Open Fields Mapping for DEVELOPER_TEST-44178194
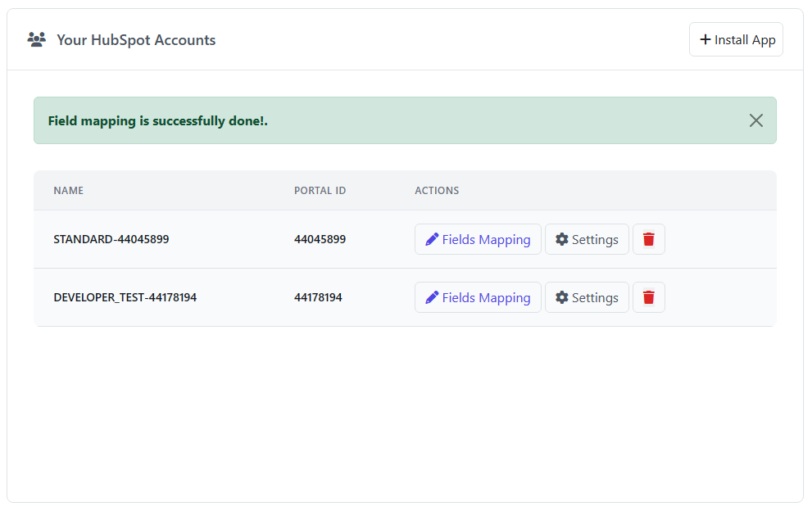Viewport: 812px width, 511px height. point(478,297)
